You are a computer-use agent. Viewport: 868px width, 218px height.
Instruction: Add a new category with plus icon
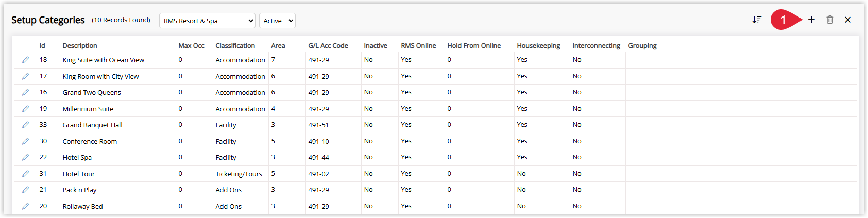(x=811, y=20)
